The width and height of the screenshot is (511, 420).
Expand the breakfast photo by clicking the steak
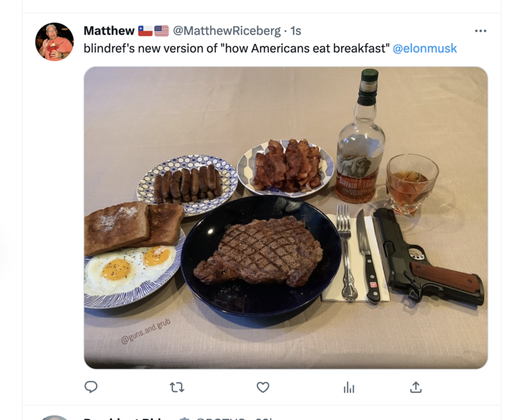(x=258, y=251)
